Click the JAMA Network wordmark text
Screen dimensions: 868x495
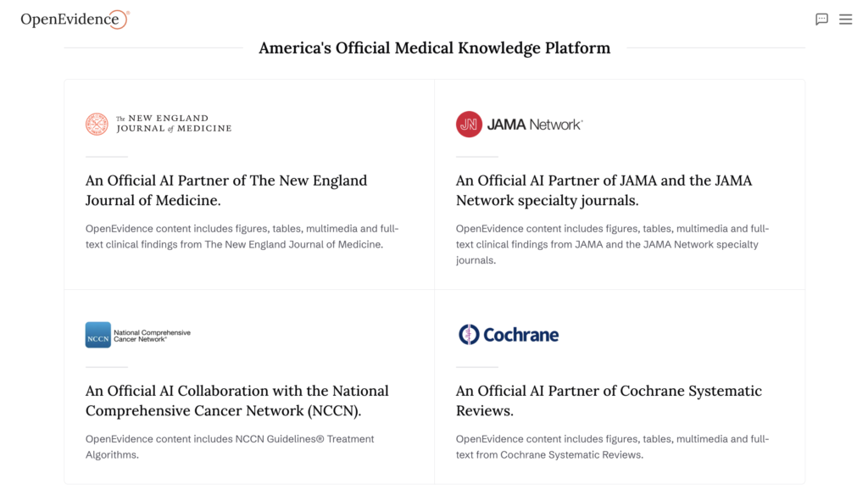pos(535,125)
